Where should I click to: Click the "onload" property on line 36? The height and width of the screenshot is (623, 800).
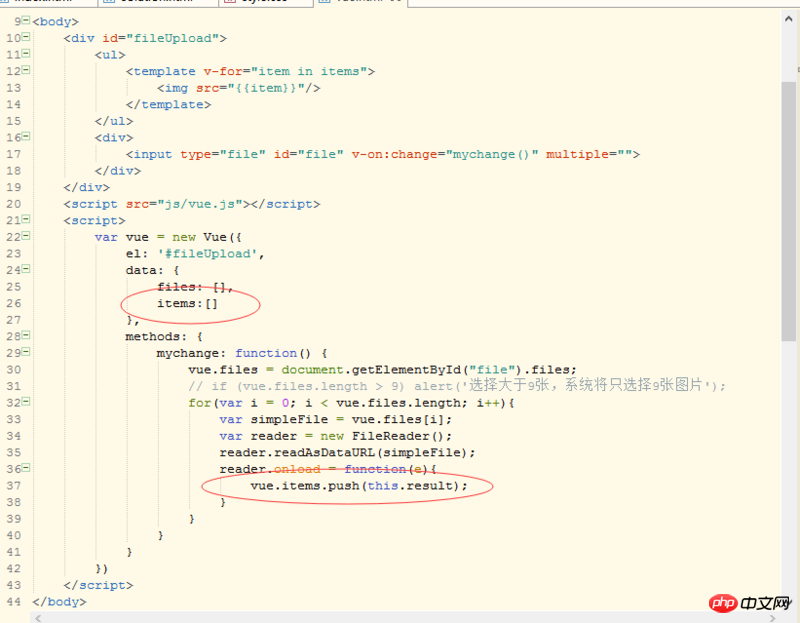[x=297, y=469]
